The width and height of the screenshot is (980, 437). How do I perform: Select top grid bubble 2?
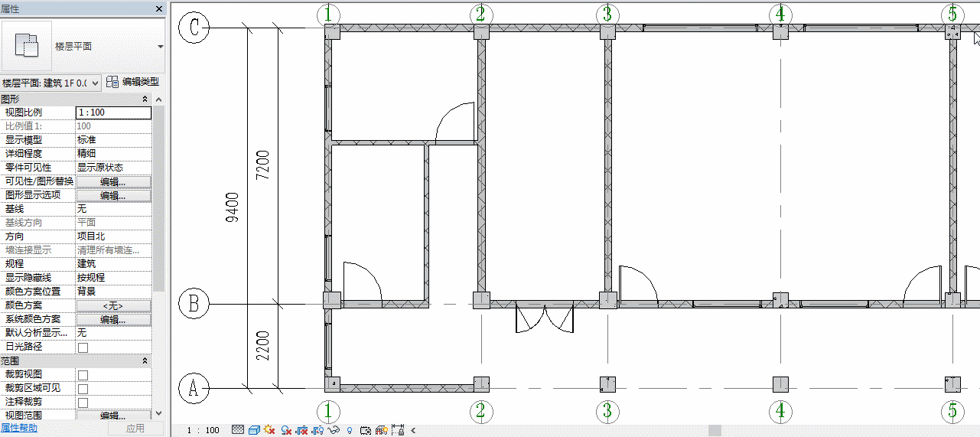click(x=481, y=13)
